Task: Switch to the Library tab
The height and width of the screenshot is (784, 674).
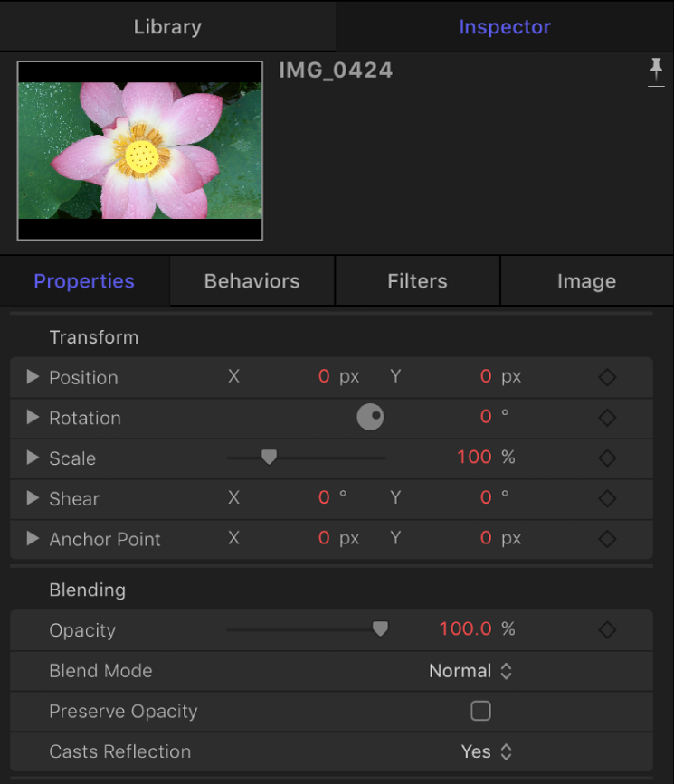Action: pyautogui.click(x=167, y=26)
